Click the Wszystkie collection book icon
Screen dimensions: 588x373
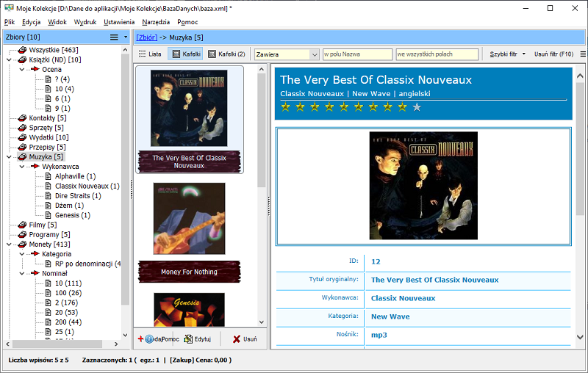point(23,50)
